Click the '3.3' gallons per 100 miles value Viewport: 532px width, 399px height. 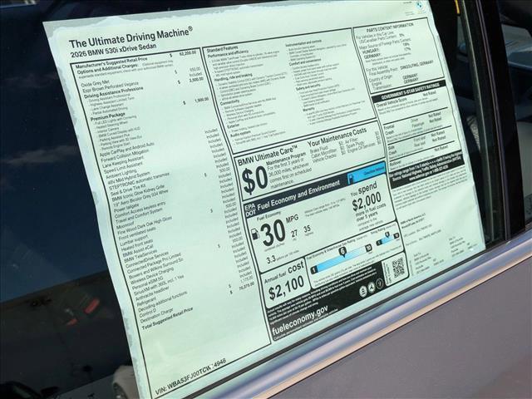[x=271, y=260]
